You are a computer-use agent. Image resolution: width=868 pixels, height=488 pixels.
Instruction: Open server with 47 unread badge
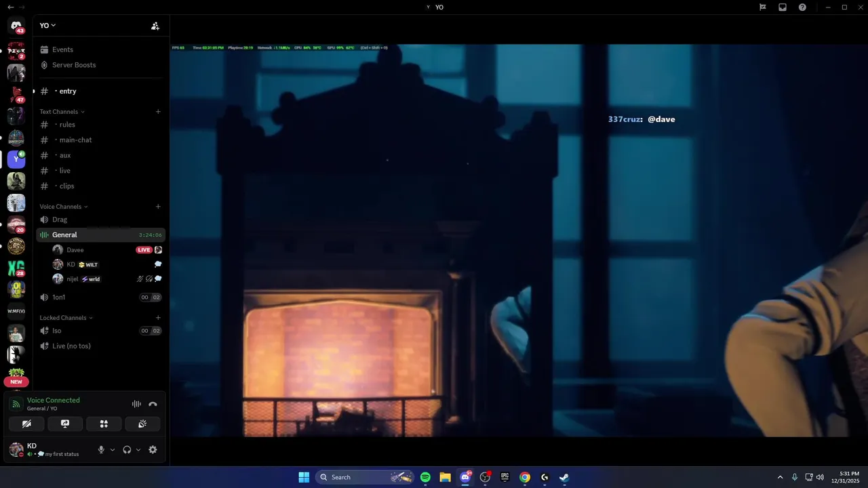(16, 94)
